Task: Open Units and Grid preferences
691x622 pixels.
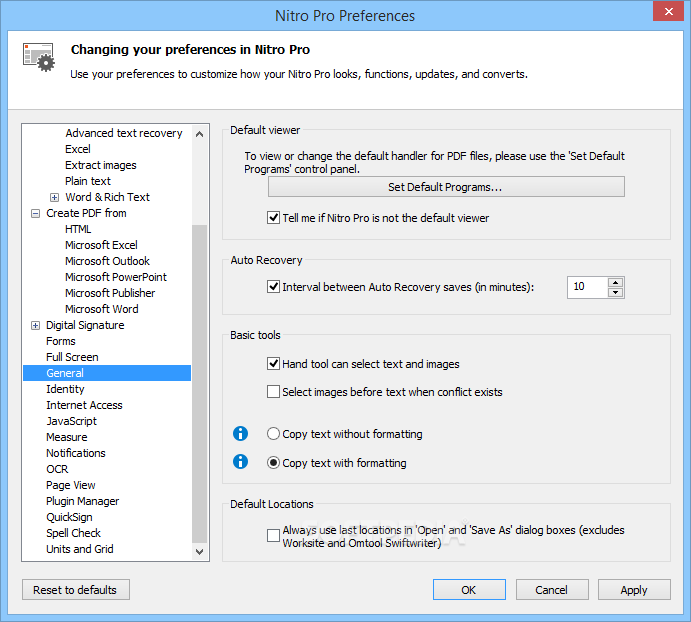Action: [80, 549]
